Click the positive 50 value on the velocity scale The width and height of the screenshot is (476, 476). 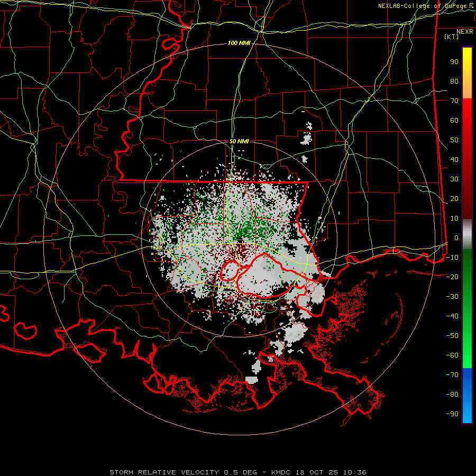[x=454, y=140]
